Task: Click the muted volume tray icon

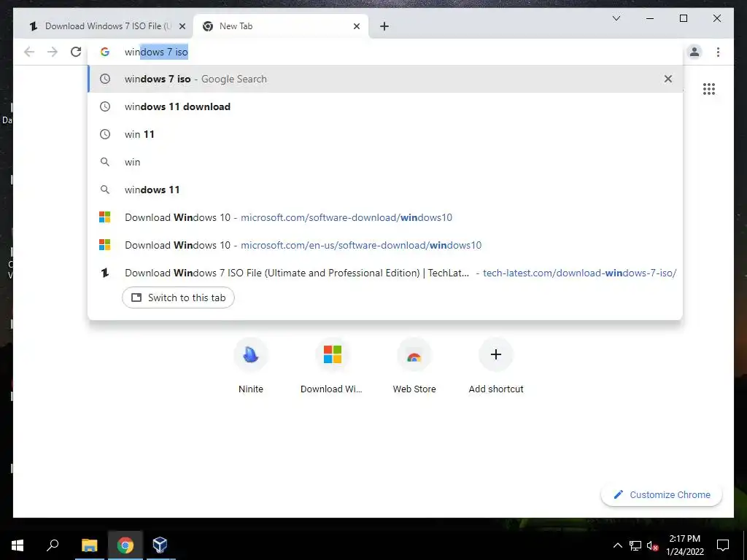Action: 652,545
